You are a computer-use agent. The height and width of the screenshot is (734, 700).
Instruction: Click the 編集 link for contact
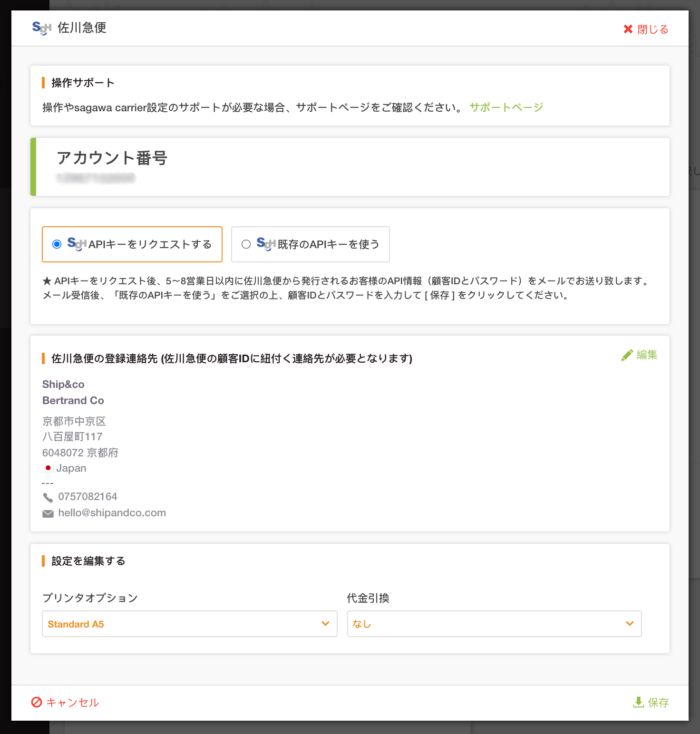click(647, 355)
